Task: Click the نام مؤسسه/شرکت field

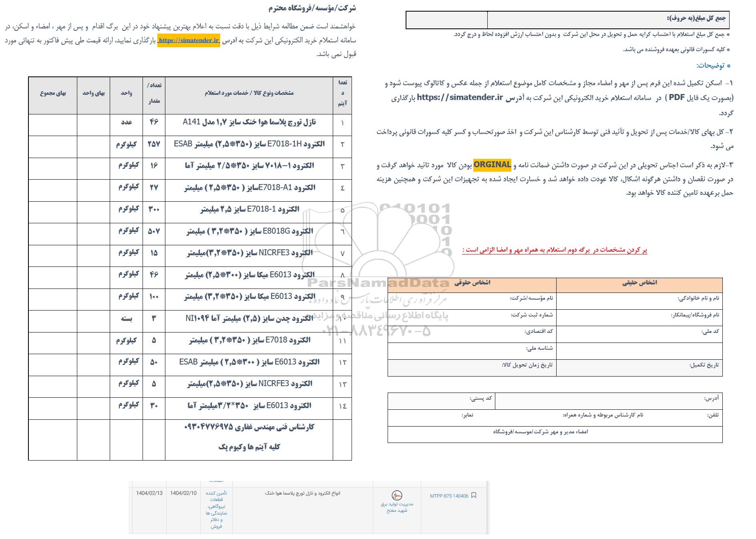Action: (x=472, y=300)
